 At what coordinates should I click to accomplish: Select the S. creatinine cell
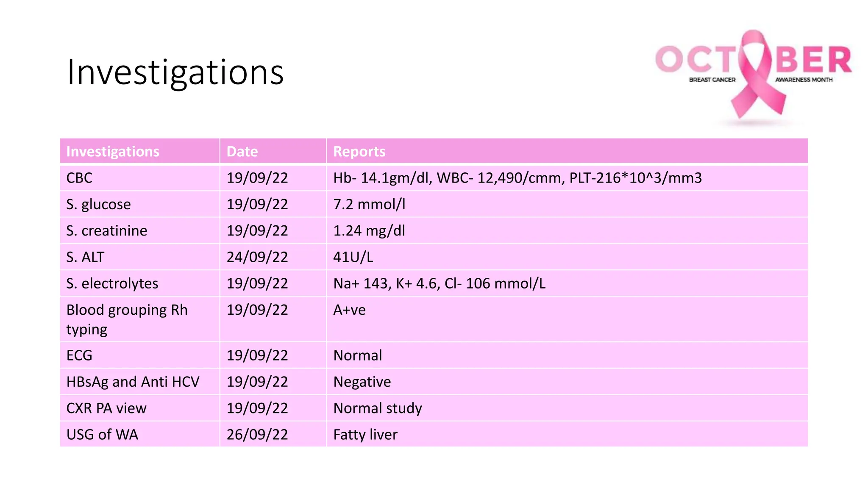click(x=140, y=230)
